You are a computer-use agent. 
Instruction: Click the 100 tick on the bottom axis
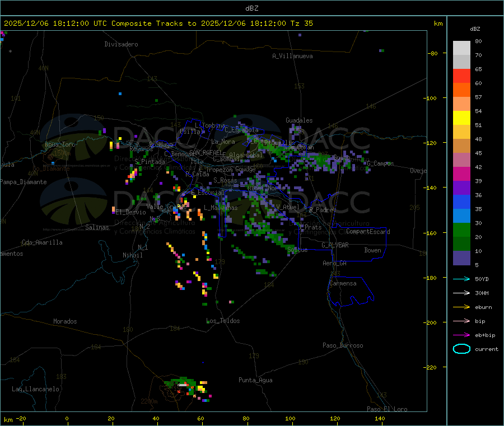[x=290, y=418]
